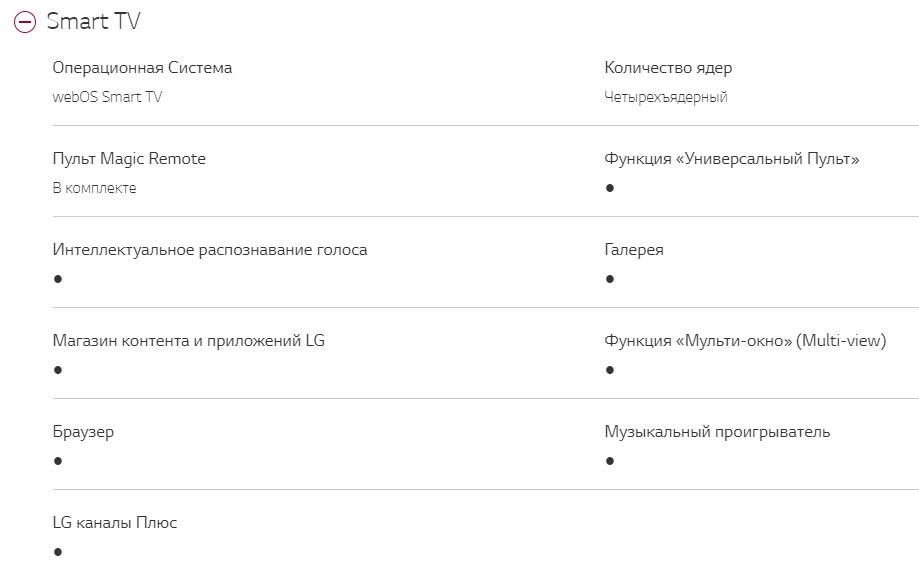Click the Музыкальный проигрыватель label

(x=717, y=432)
